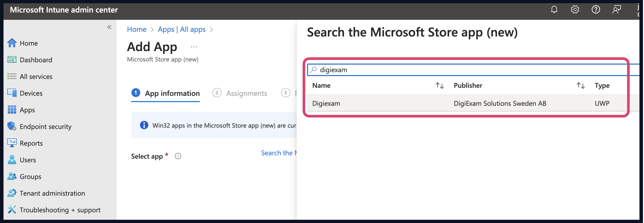Go to Home in the sidebar menu
Viewport: 644px width, 223px height.
tap(29, 43)
